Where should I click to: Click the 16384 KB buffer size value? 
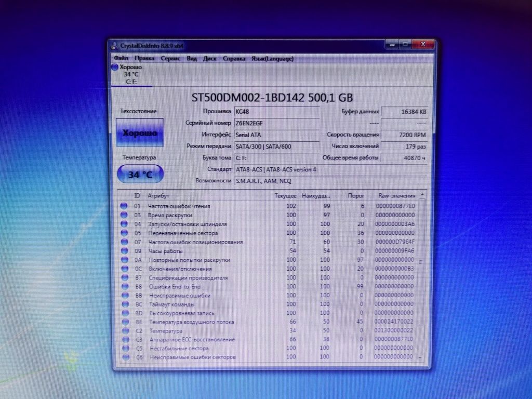tap(404, 112)
